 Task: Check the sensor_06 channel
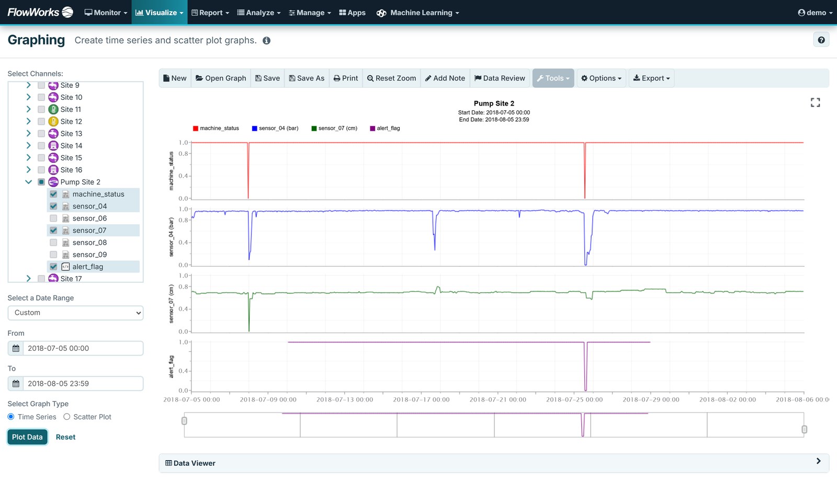click(x=53, y=218)
